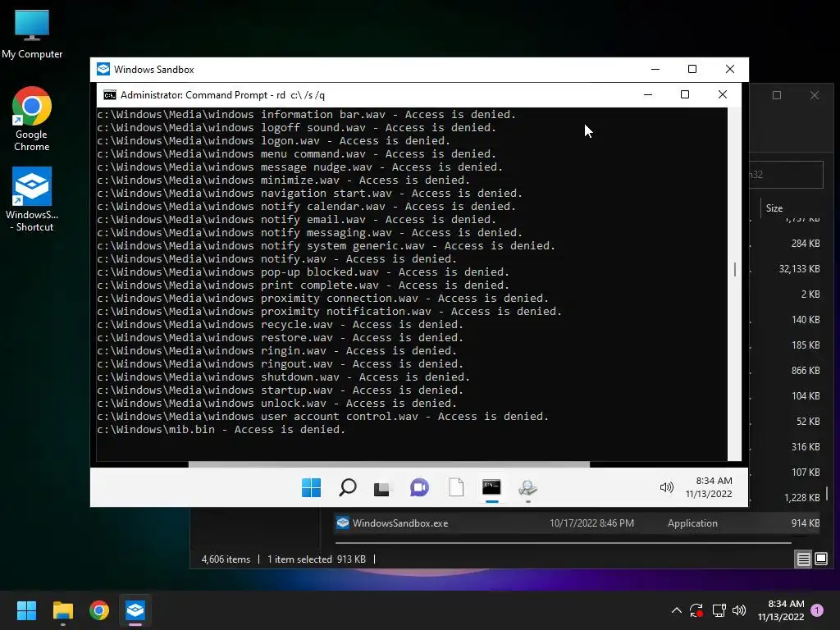This screenshot has height=630, width=840.
Task: Open host Start menu
Action: tap(26, 610)
